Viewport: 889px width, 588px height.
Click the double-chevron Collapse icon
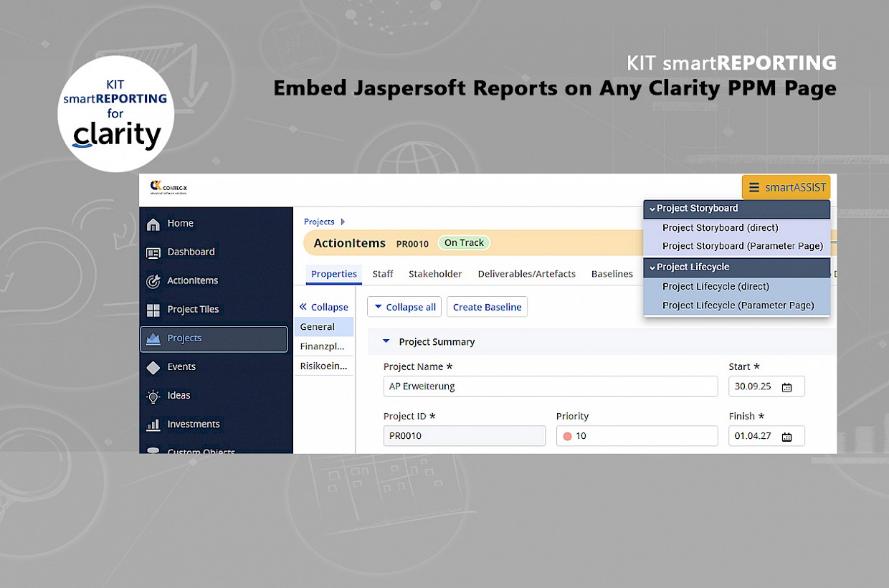click(x=303, y=307)
